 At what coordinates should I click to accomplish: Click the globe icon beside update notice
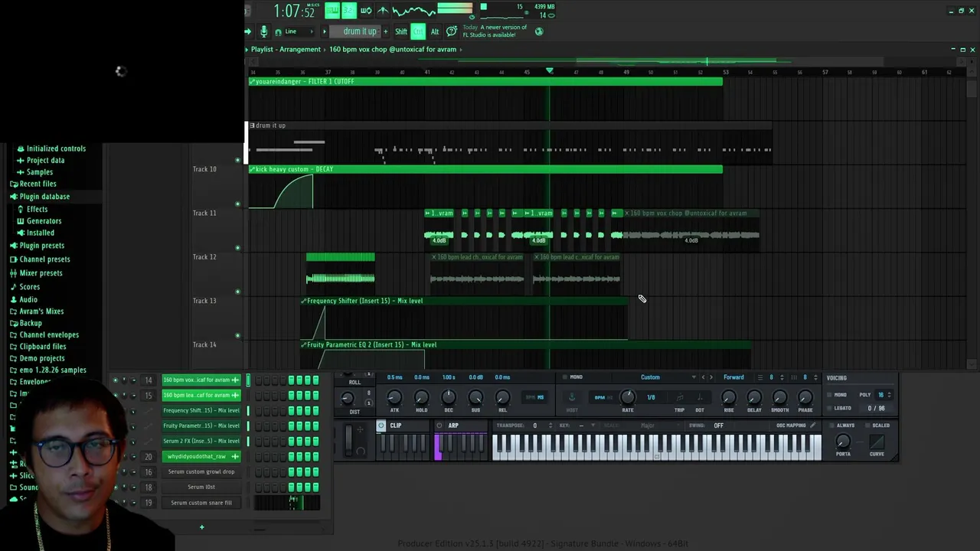pos(539,31)
